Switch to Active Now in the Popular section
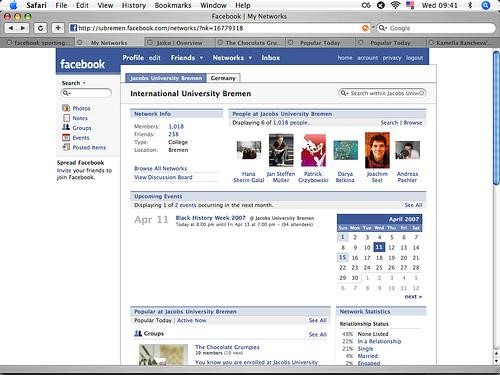The height and width of the screenshot is (375, 500). click(192, 320)
